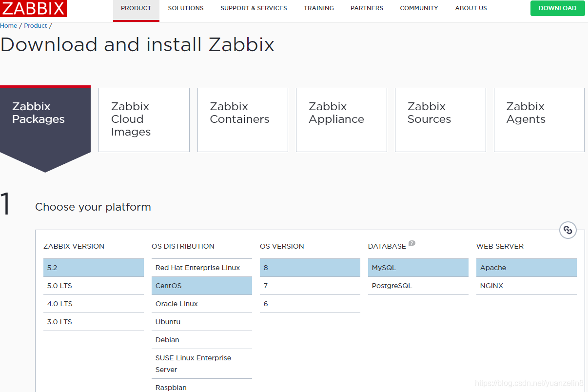Copy the platform permalink via chain icon
The width and height of the screenshot is (588, 392).
[568, 230]
